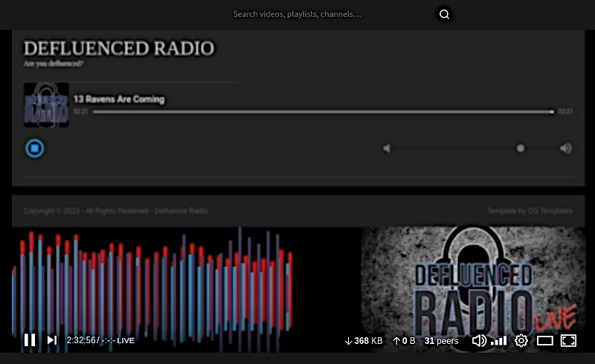Open the OS Templates footer link
This screenshot has width=595, height=364.
(549, 211)
